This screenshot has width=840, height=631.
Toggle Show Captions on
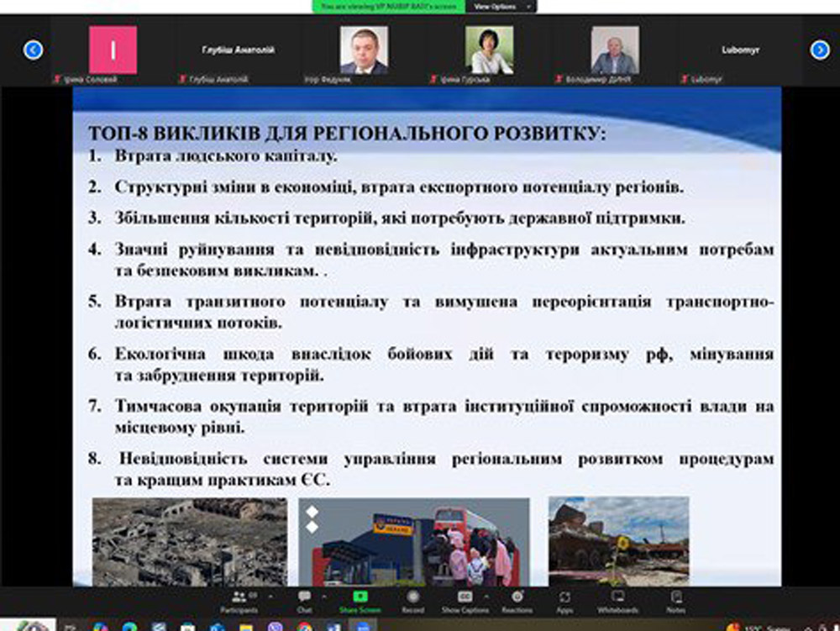465,600
